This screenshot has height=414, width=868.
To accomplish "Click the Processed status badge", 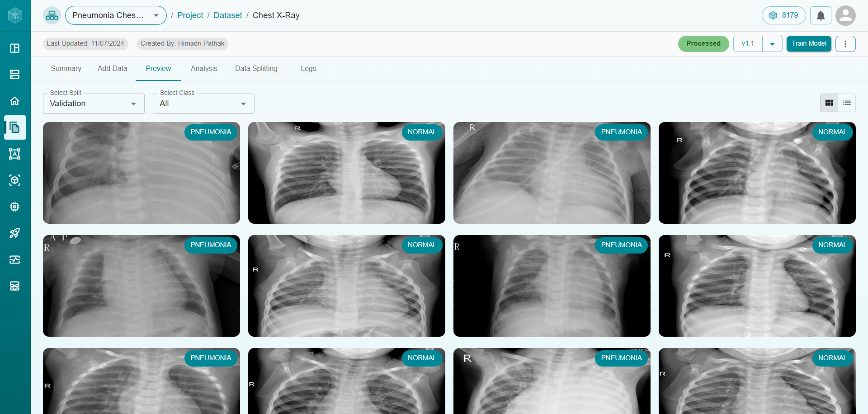I will click(703, 44).
